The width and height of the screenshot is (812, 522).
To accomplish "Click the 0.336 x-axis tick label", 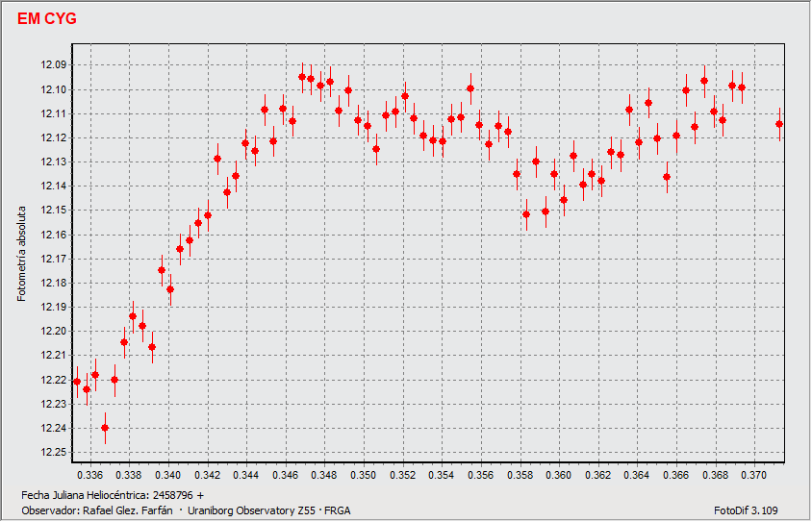I will point(90,475).
